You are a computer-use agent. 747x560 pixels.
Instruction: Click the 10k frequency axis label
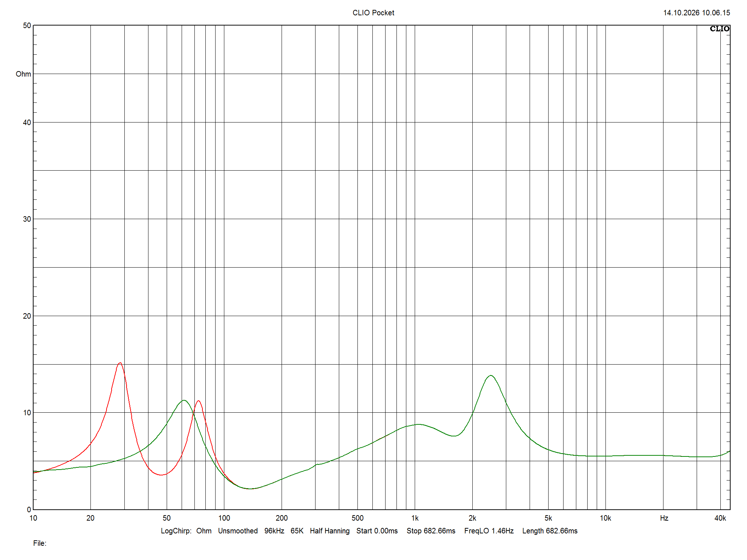(605, 518)
